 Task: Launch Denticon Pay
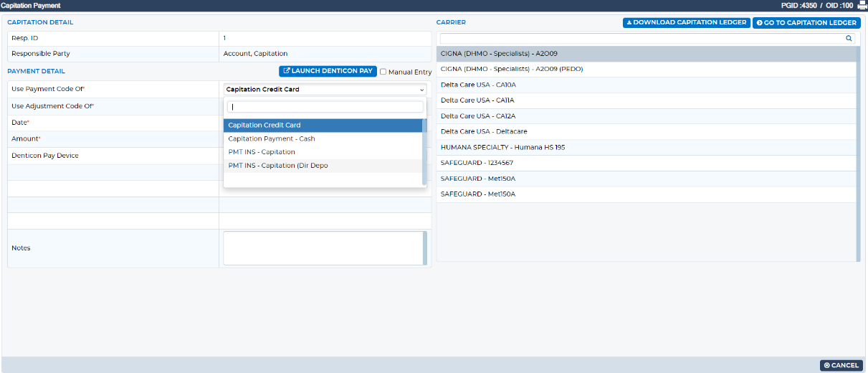pos(328,71)
